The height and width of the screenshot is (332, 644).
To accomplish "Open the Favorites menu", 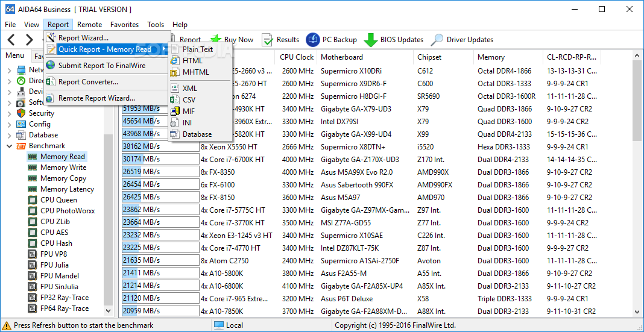I will [124, 25].
